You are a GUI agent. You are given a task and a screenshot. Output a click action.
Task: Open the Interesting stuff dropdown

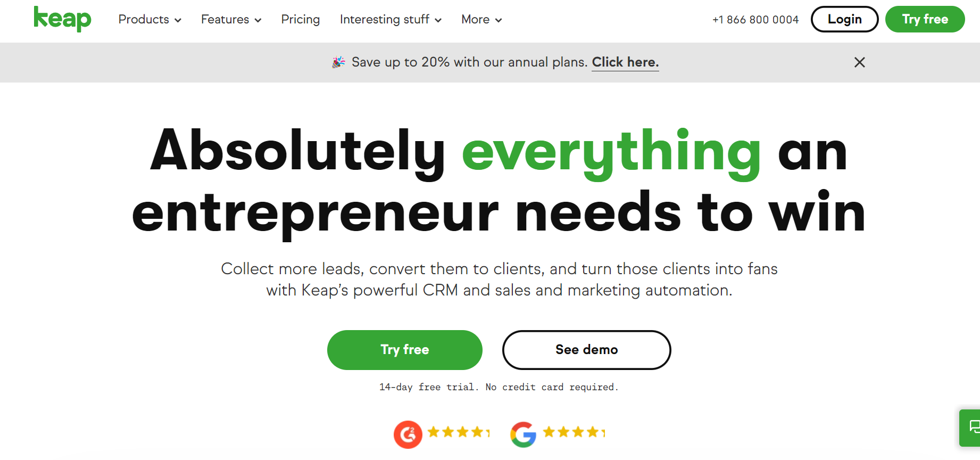pyautogui.click(x=391, y=20)
